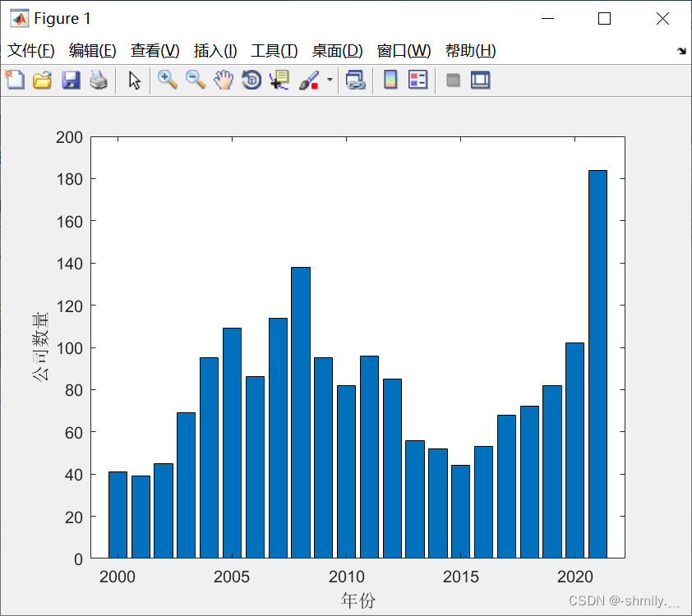This screenshot has height=616, width=692.
Task: Show Plot Tools and dock figure
Action: point(480,80)
